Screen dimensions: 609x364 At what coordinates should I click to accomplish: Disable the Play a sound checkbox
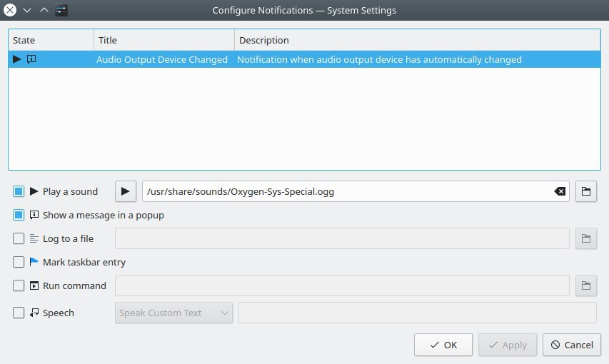coord(19,191)
